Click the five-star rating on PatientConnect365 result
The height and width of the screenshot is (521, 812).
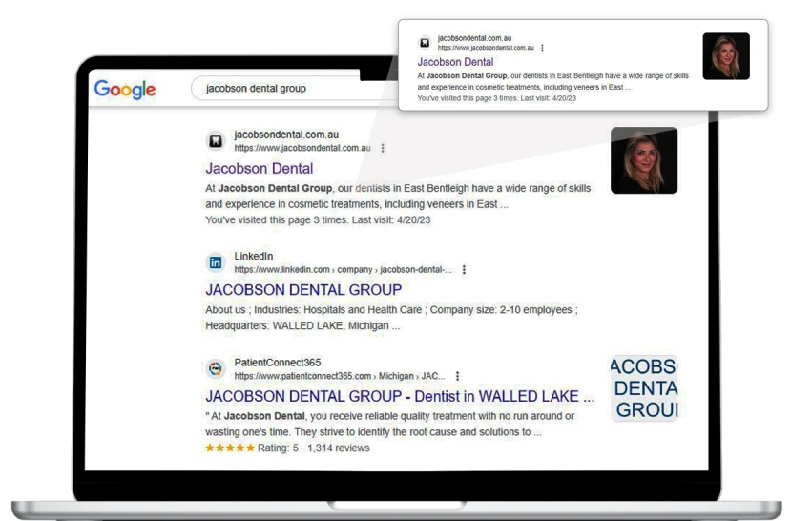tap(229, 448)
